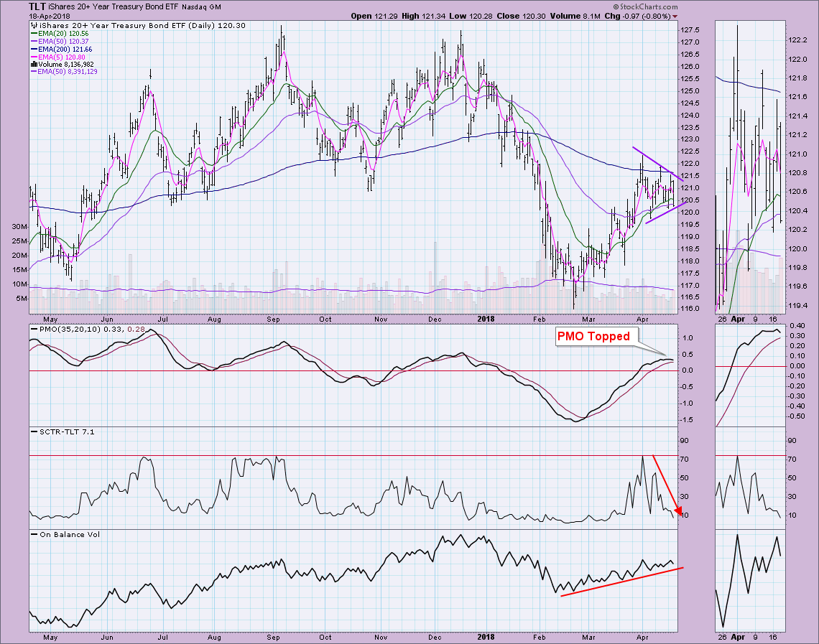Select the EMA(5) 120.80 legend entry
This screenshot has height=644, width=819.
click(58, 57)
